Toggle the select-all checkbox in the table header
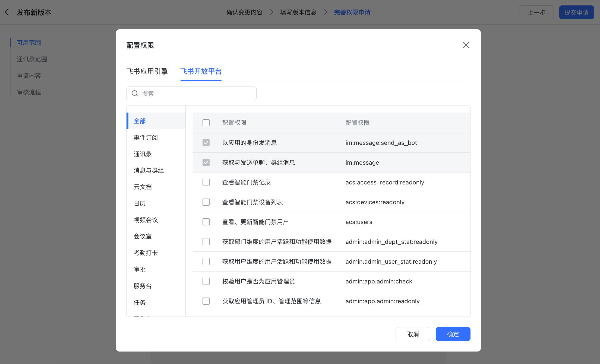 (206, 123)
